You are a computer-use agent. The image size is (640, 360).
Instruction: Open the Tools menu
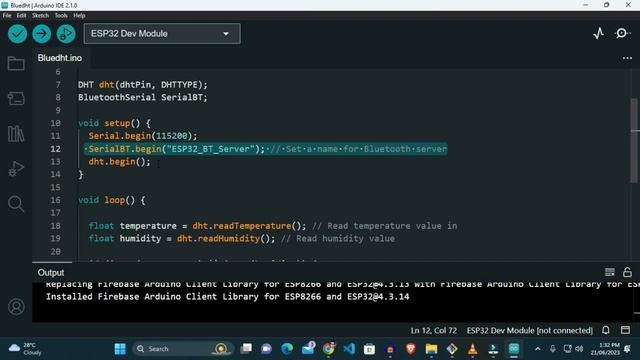pos(61,16)
